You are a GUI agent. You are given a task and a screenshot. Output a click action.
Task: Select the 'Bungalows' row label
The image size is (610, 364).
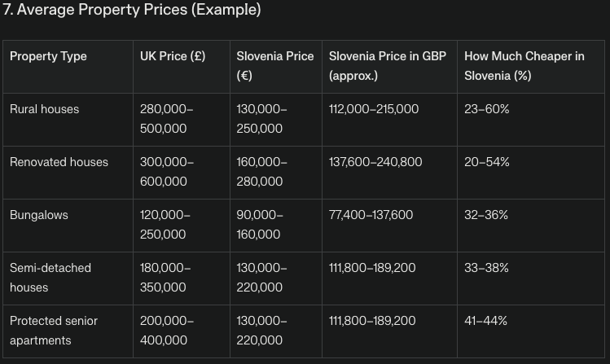click(38, 215)
